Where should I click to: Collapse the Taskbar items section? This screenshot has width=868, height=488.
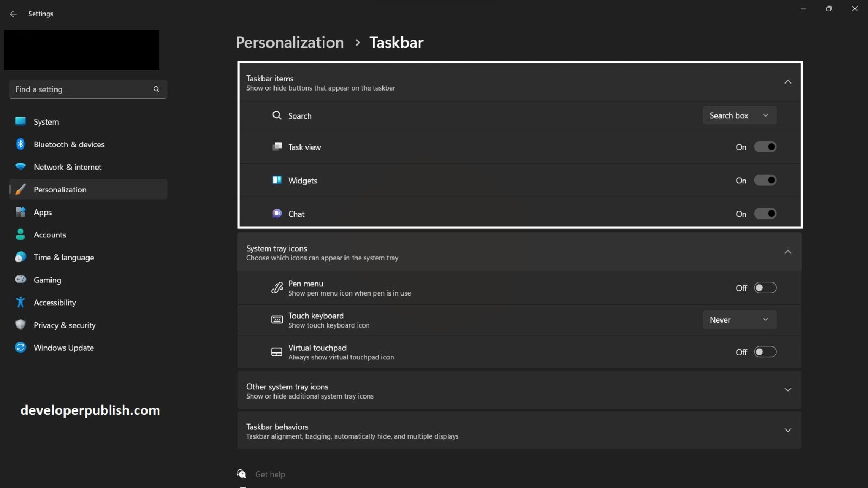(x=788, y=81)
